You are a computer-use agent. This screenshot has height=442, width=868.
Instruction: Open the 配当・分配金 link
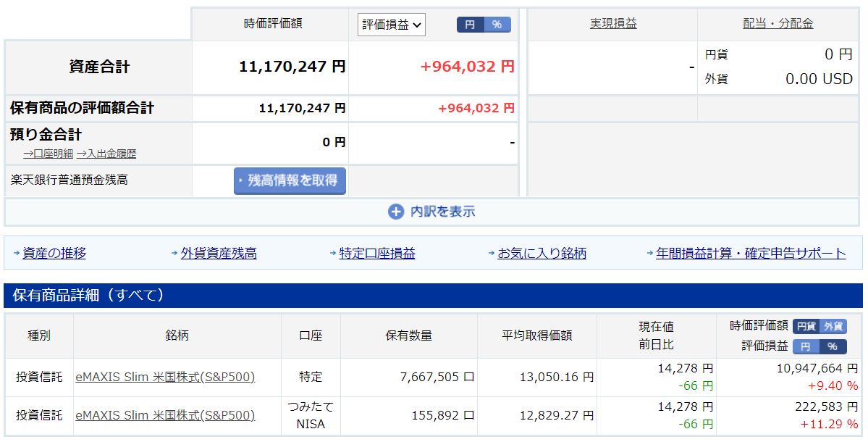click(x=778, y=24)
